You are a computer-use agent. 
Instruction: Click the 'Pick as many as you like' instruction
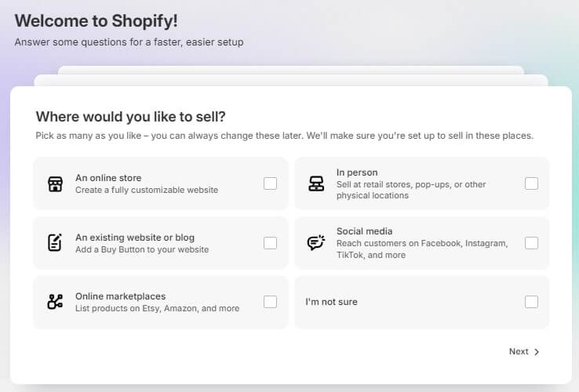pyautogui.click(x=284, y=136)
